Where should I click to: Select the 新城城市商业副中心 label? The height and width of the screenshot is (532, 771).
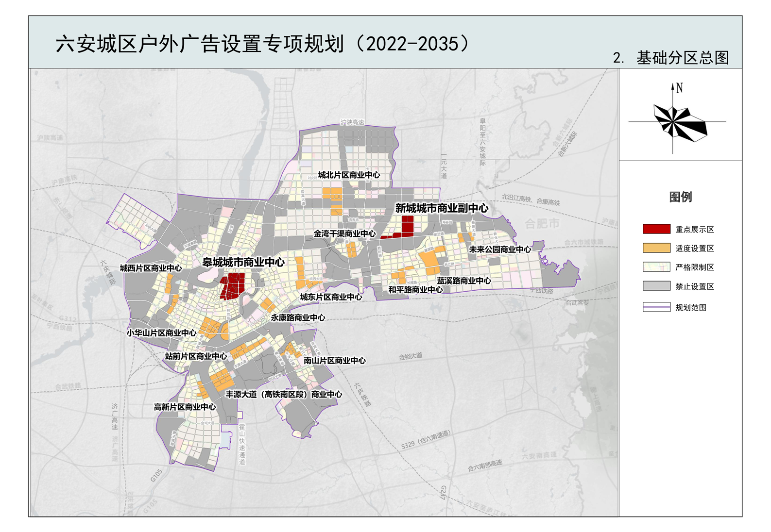(x=442, y=208)
